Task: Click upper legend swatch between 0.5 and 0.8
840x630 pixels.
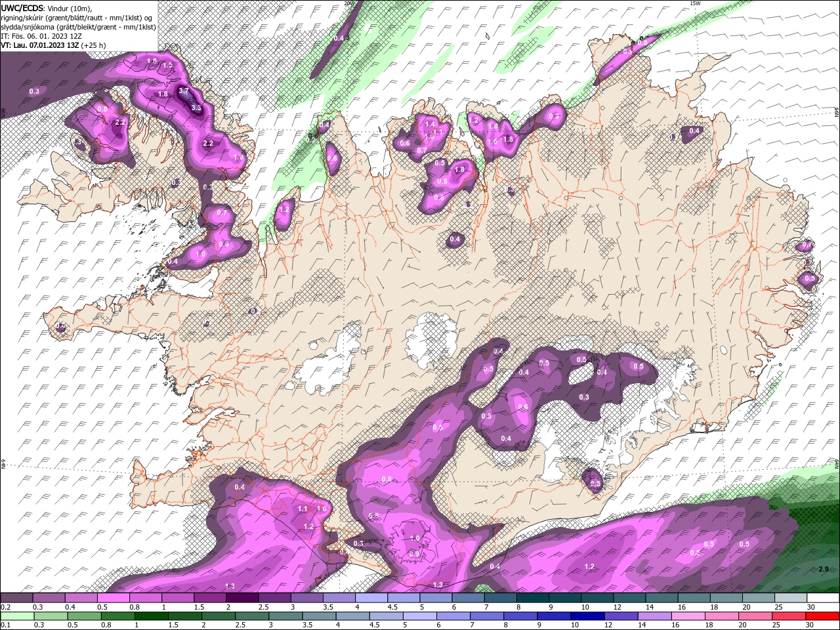Action: point(113,598)
